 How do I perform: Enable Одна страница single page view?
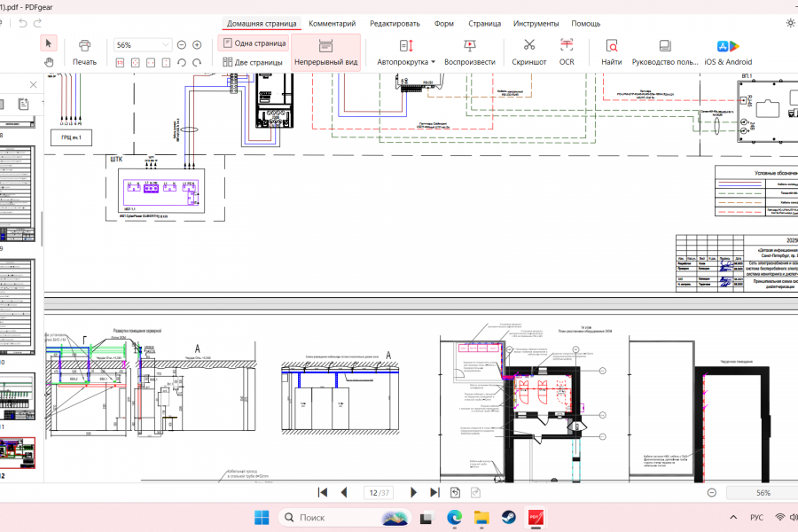tap(254, 43)
